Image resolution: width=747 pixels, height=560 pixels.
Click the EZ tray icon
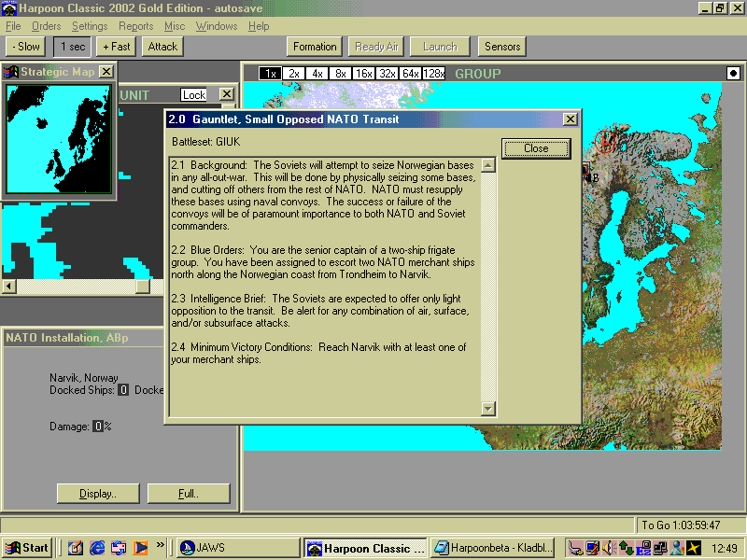coord(643,549)
